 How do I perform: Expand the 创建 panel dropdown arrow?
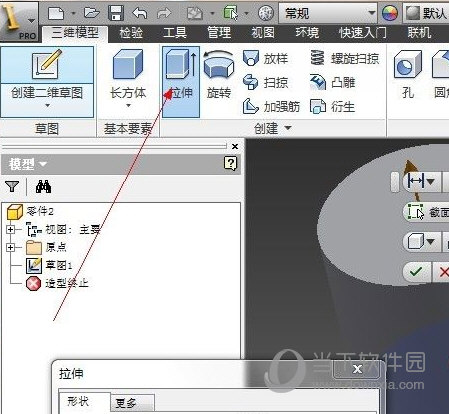(288, 128)
